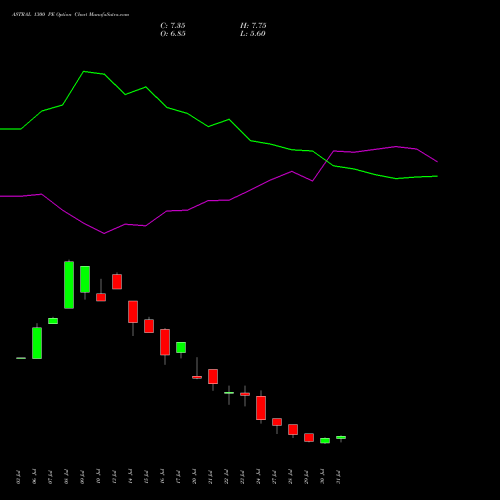The height and width of the screenshot is (500, 500).
Task: Click the '29 Jul' date axis label
Action: [306, 477]
